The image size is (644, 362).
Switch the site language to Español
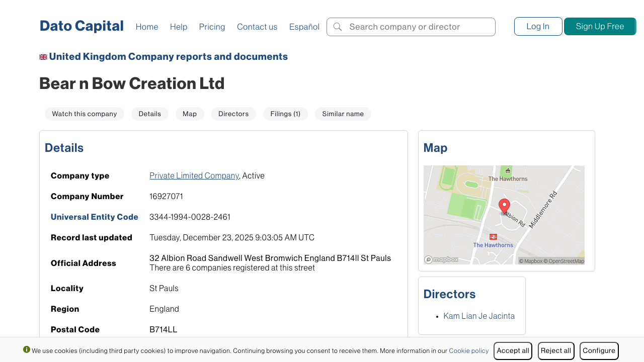tap(304, 27)
